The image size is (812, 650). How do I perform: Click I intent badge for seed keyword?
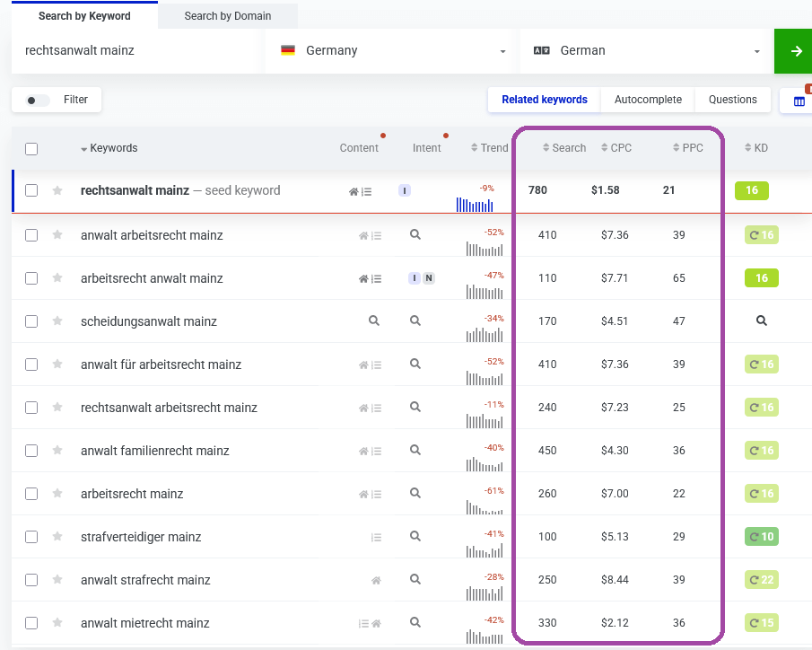click(405, 190)
